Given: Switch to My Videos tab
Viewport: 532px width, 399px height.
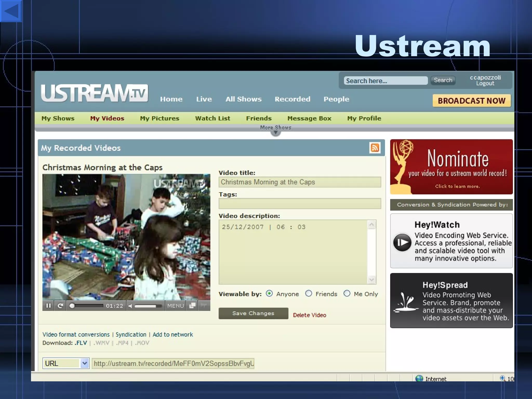Looking at the screenshot, I should click(x=107, y=118).
